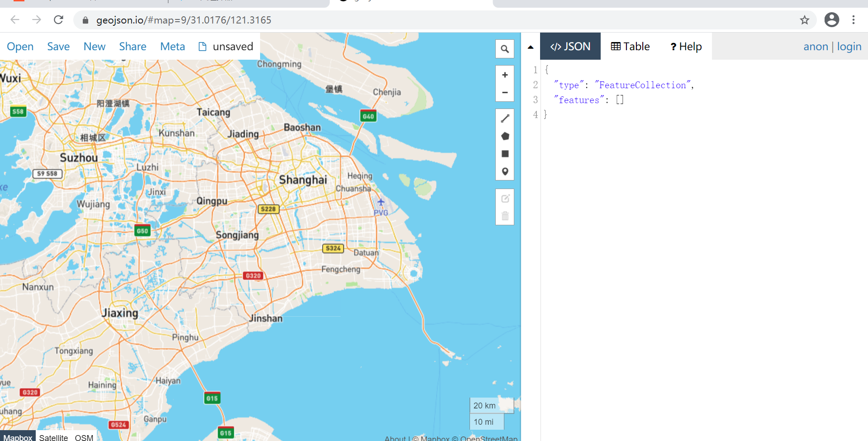Switch basemap to OSM

(x=84, y=437)
